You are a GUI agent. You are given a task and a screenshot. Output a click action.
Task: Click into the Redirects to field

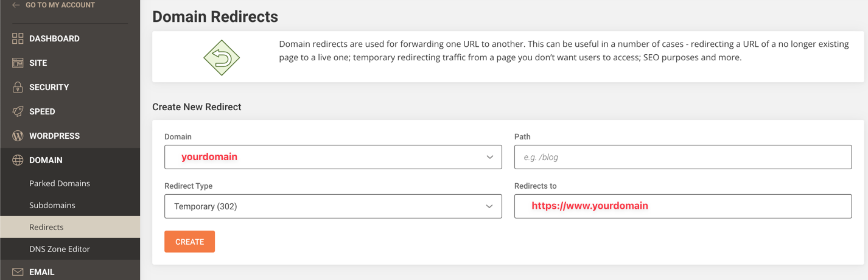tap(683, 206)
